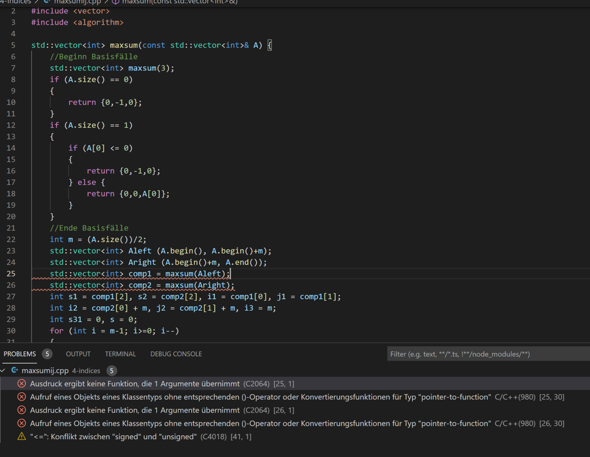Screen dimensions: 590x457
Task: Switch to DEBUG CONSOLE tab
Action: (176, 354)
